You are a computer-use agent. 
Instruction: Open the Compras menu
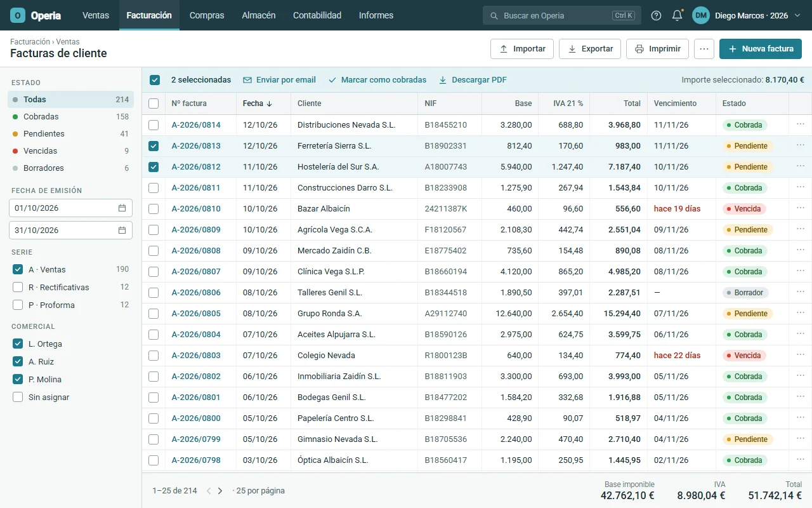point(207,15)
